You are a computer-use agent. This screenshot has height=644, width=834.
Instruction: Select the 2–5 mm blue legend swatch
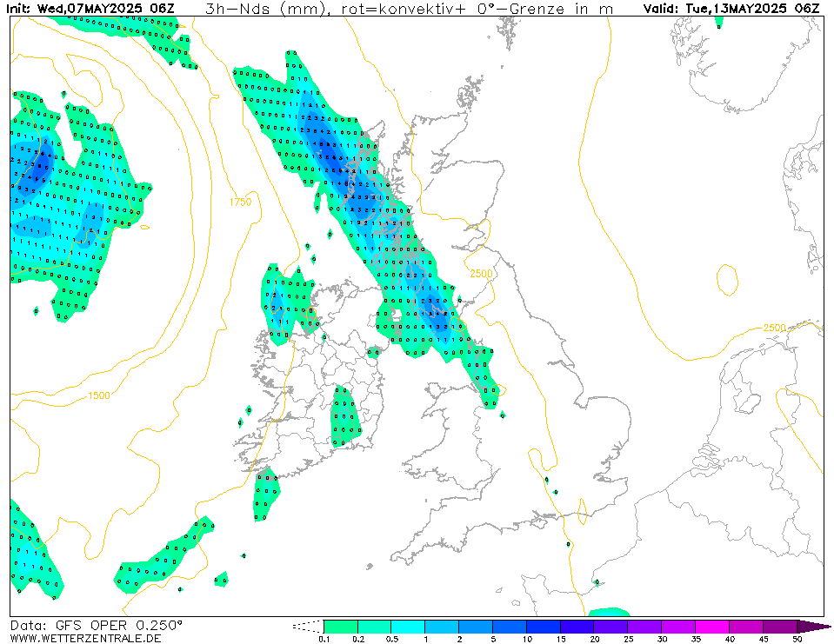point(476,627)
